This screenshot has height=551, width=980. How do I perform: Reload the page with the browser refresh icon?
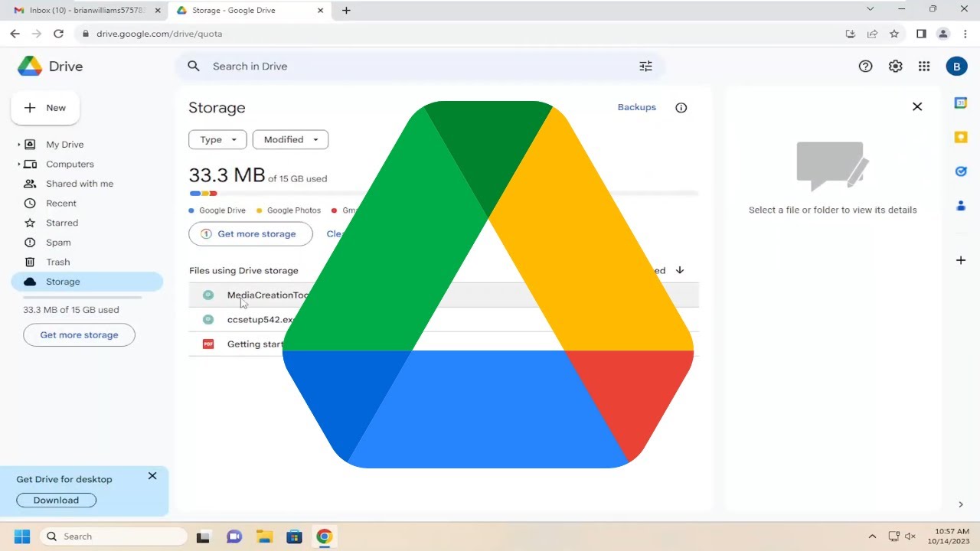(58, 34)
